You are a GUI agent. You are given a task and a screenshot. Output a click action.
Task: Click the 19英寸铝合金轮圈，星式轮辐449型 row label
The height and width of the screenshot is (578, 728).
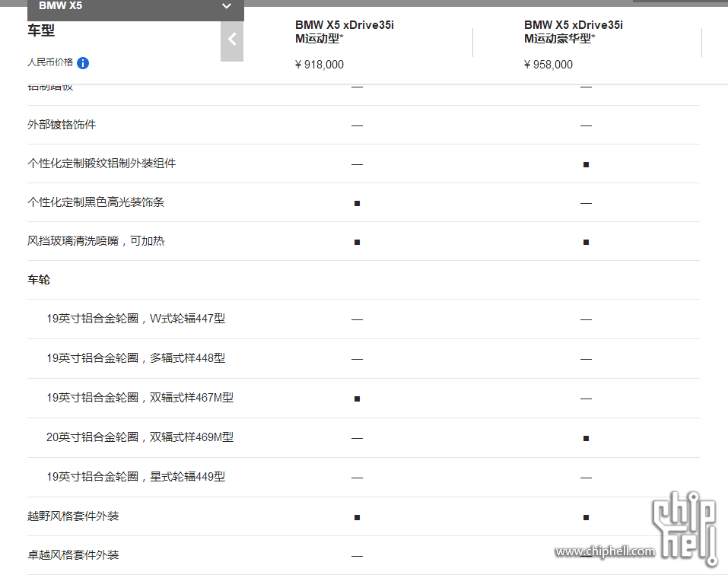(x=136, y=477)
